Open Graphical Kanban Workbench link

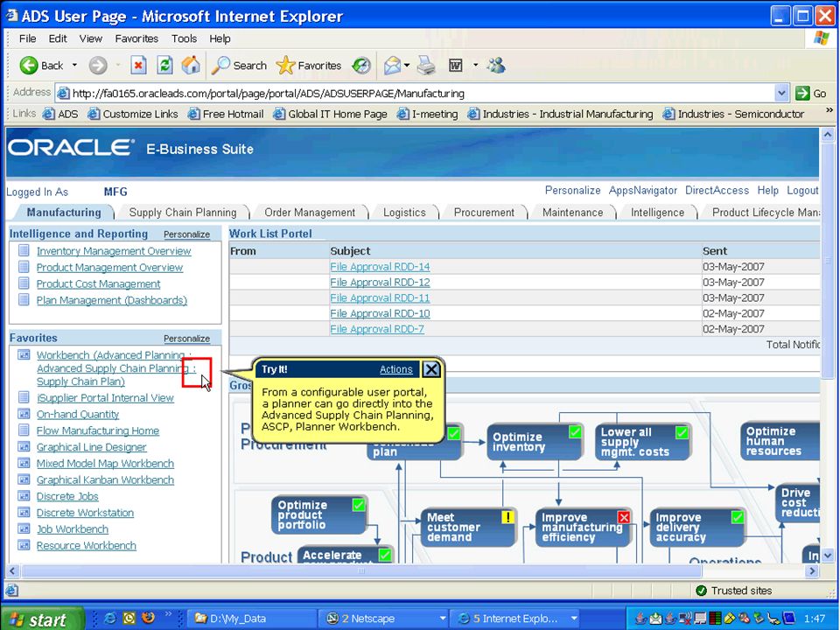point(105,480)
